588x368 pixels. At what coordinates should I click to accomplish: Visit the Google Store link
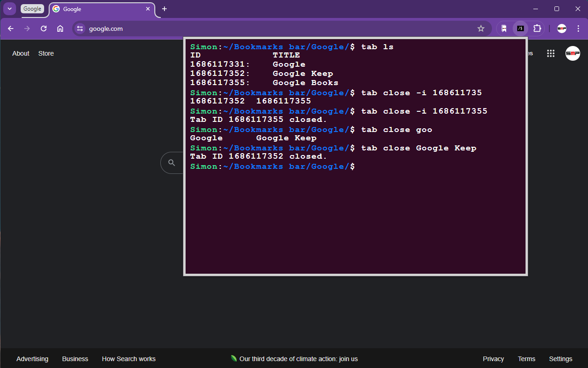tap(46, 53)
